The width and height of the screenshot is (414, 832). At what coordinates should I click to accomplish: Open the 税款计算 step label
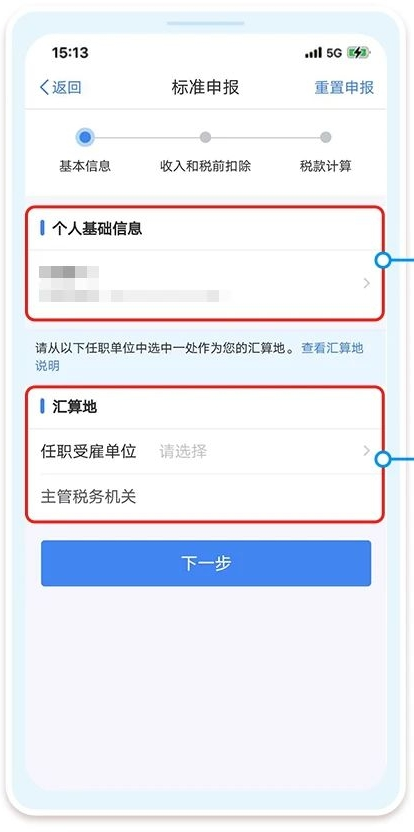326,166
